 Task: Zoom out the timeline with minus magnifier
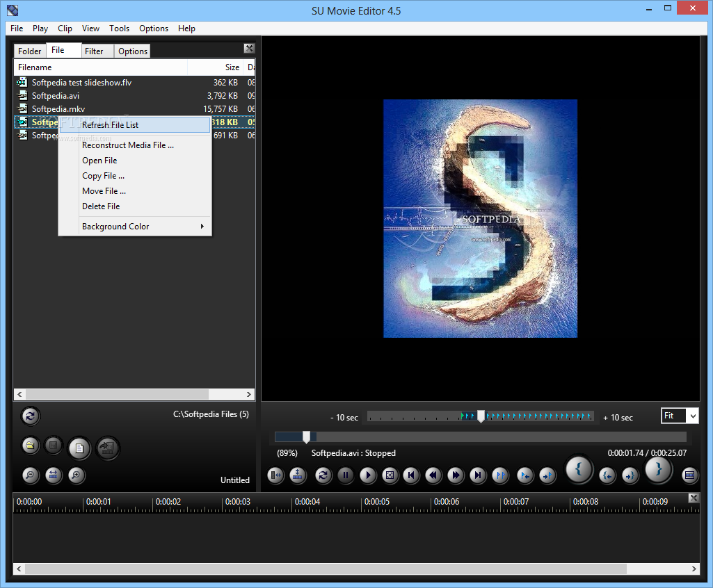[x=31, y=475]
